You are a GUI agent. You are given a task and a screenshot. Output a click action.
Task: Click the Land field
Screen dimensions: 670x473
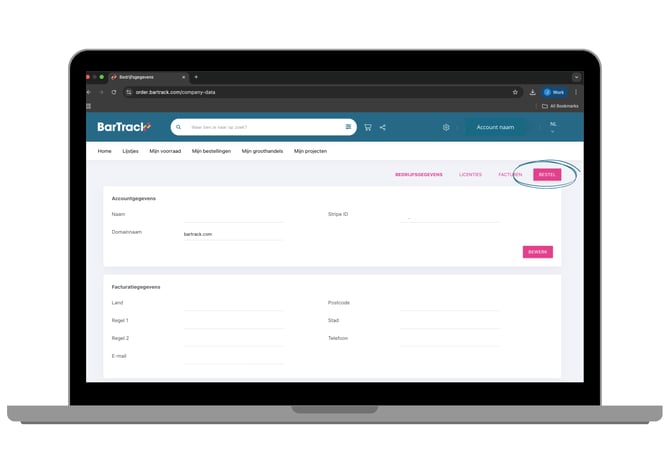[233, 305]
